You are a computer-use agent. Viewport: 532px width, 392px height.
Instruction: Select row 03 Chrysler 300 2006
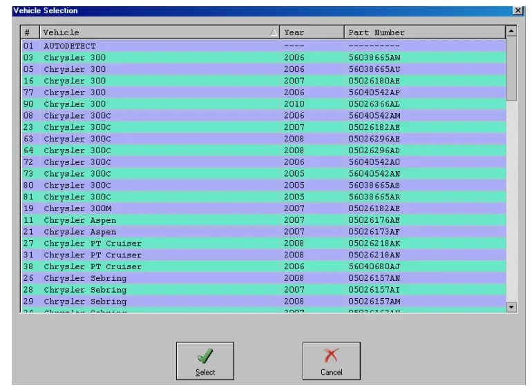(x=263, y=57)
